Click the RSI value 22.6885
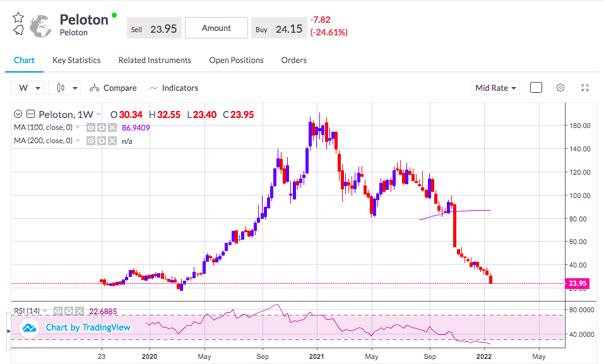The width and height of the screenshot is (604, 364). tap(103, 311)
